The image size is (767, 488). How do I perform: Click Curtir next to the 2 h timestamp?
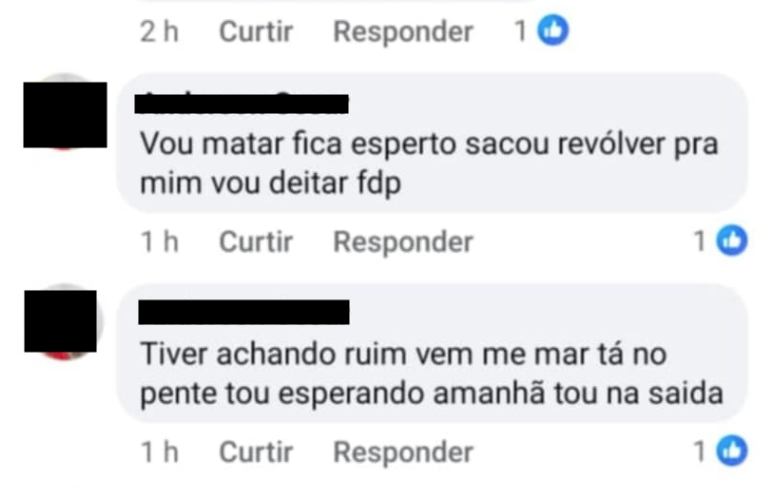[256, 31]
